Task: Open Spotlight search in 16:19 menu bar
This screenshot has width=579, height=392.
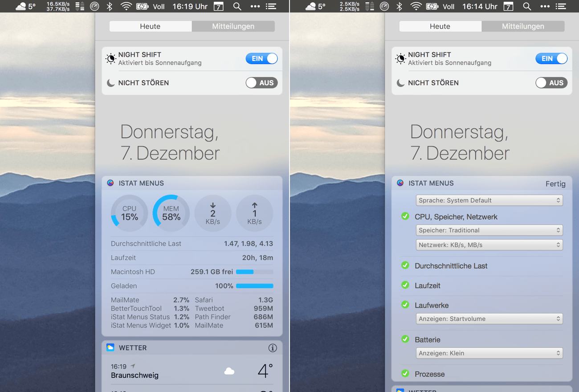Action: pos(237,6)
